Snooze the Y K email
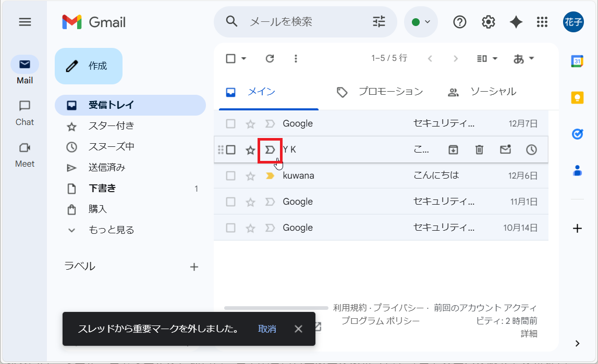Viewport: 598px width, 364px height. (531, 149)
